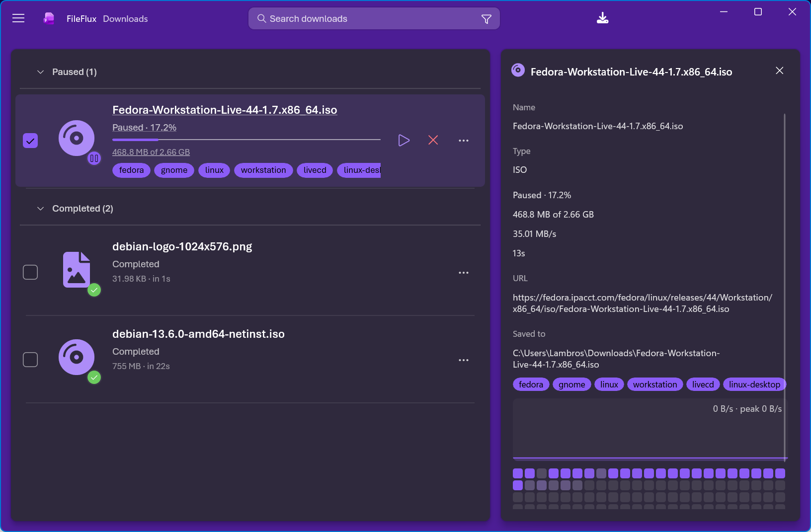Select the debian-logo PNG checkbox

[30, 272]
